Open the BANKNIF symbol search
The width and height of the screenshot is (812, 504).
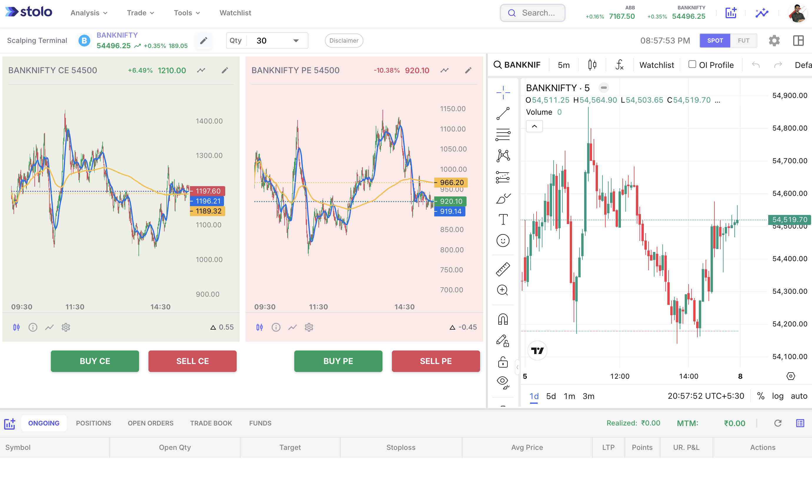[517, 65]
